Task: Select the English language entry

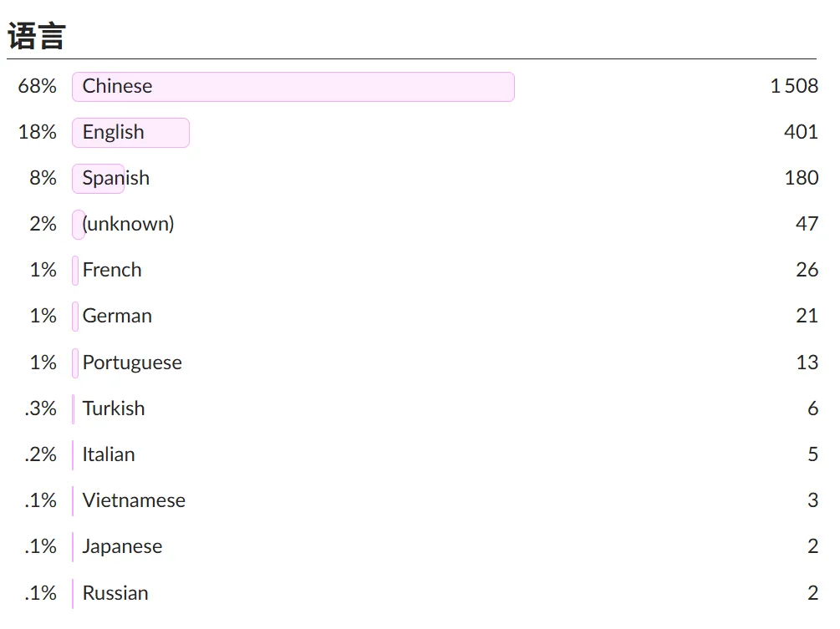Action: click(113, 132)
